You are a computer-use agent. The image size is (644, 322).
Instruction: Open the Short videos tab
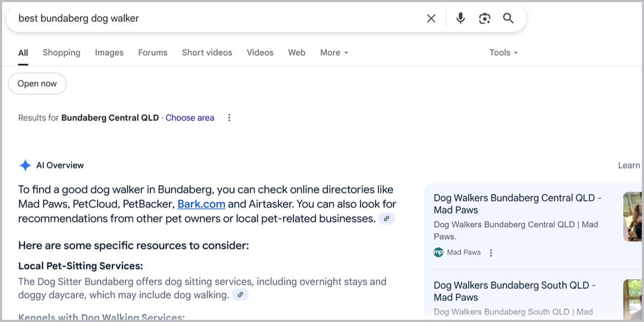[x=207, y=53]
